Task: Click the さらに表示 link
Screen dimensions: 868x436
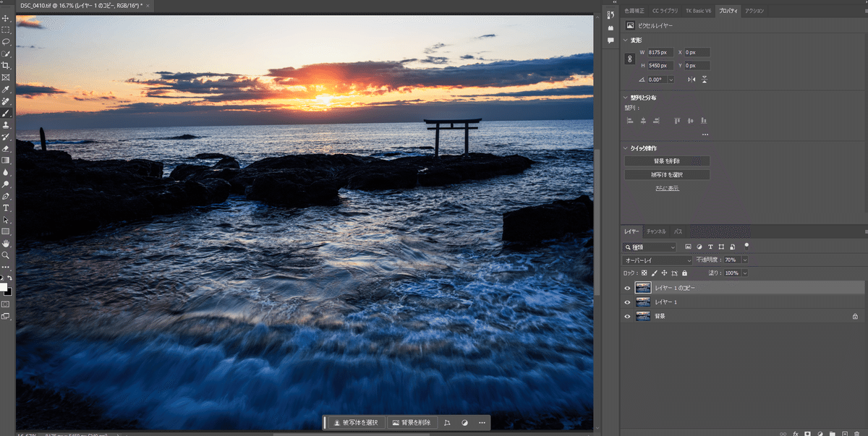Action: tap(667, 188)
